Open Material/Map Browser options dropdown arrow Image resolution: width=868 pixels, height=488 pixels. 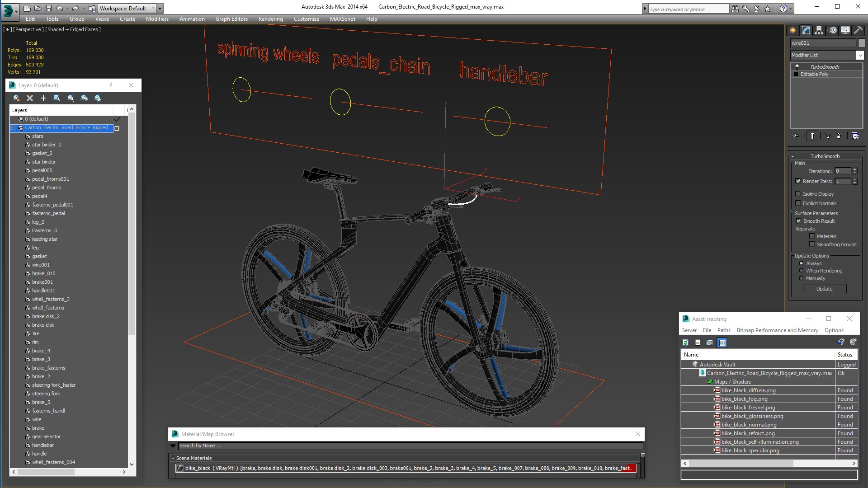pyautogui.click(x=173, y=446)
